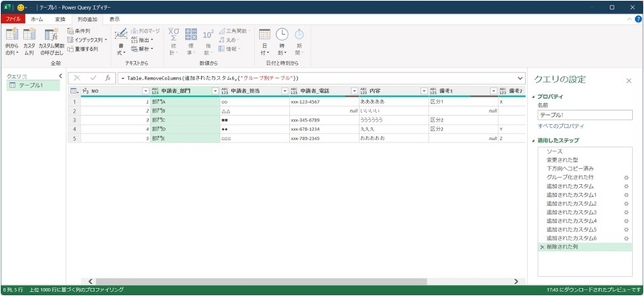Delete the 削除された列 step with X
The width and height of the screenshot is (644, 296).
[542, 247]
